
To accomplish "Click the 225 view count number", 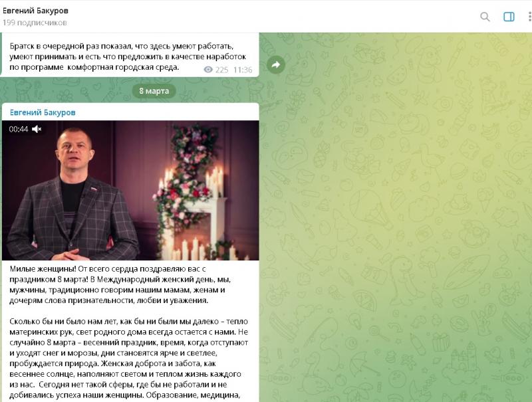I will click(221, 70).
